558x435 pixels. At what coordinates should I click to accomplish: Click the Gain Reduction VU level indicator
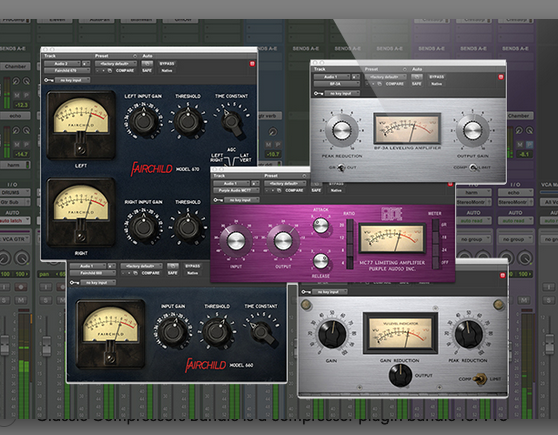[x=400, y=334]
